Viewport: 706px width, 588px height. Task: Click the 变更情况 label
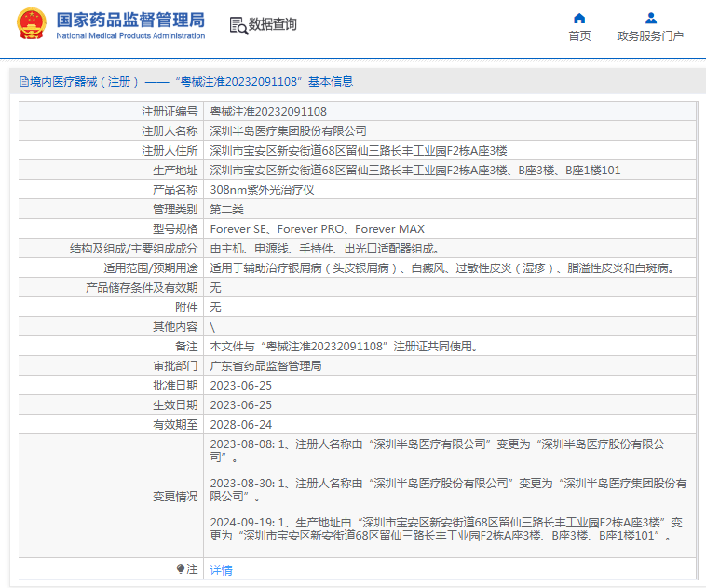click(x=175, y=496)
